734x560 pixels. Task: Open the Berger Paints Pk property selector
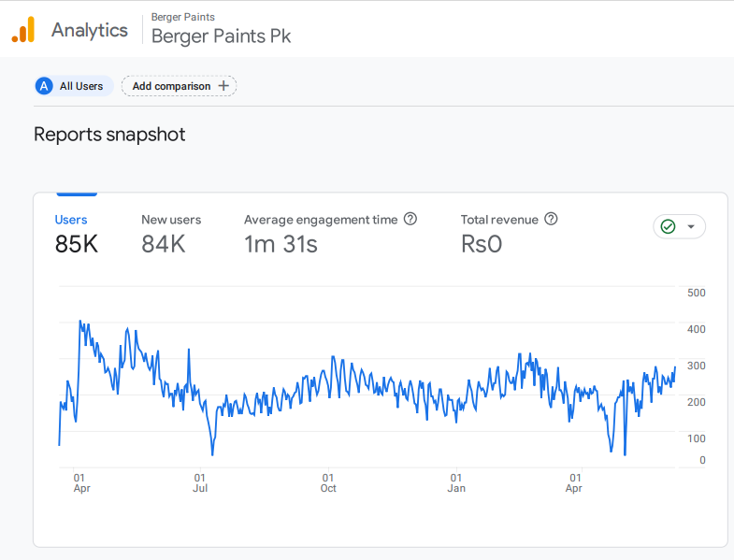[x=221, y=36]
